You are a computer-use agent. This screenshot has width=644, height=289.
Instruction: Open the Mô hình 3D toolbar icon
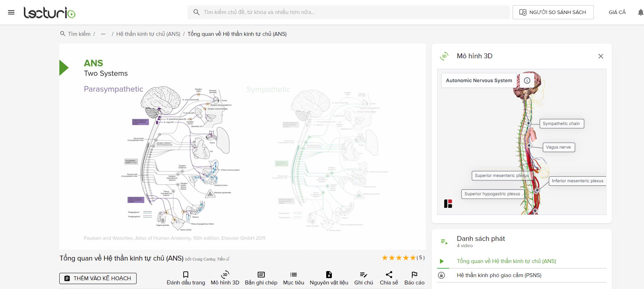point(225,275)
